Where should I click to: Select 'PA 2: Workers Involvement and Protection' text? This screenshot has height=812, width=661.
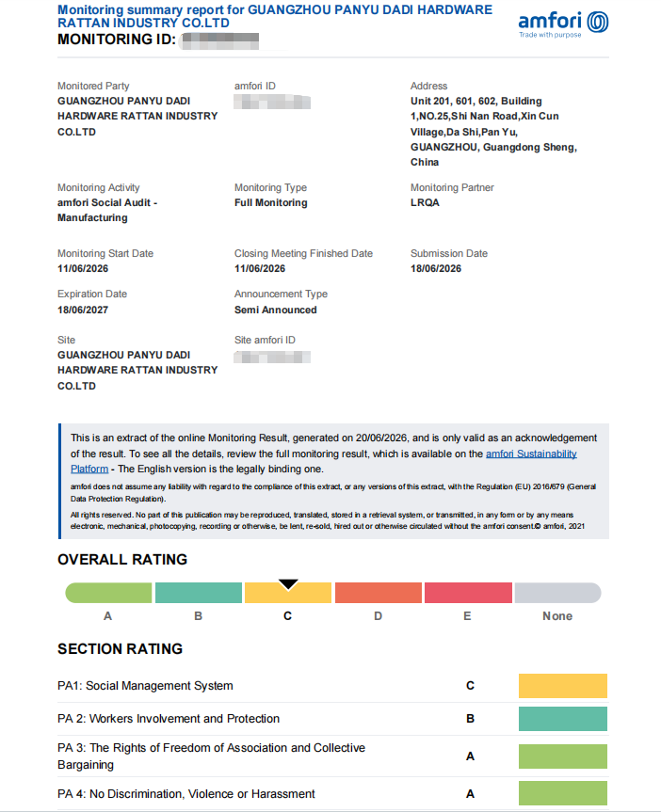[169, 719]
